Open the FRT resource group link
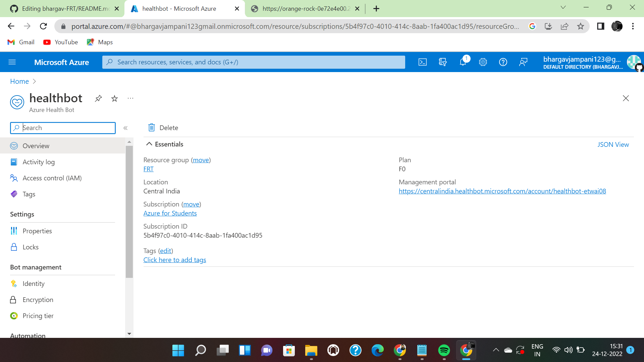Viewport: 644px width, 362px height. (x=148, y=169)
